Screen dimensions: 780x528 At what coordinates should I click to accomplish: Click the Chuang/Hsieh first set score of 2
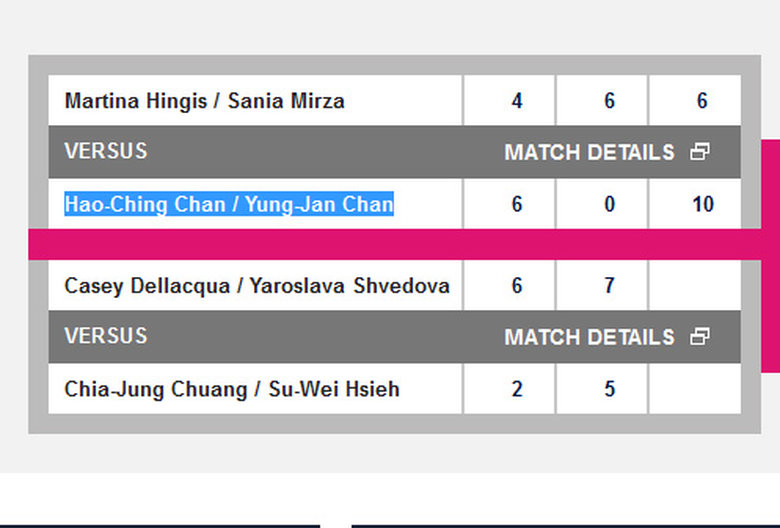coord(516,389)
